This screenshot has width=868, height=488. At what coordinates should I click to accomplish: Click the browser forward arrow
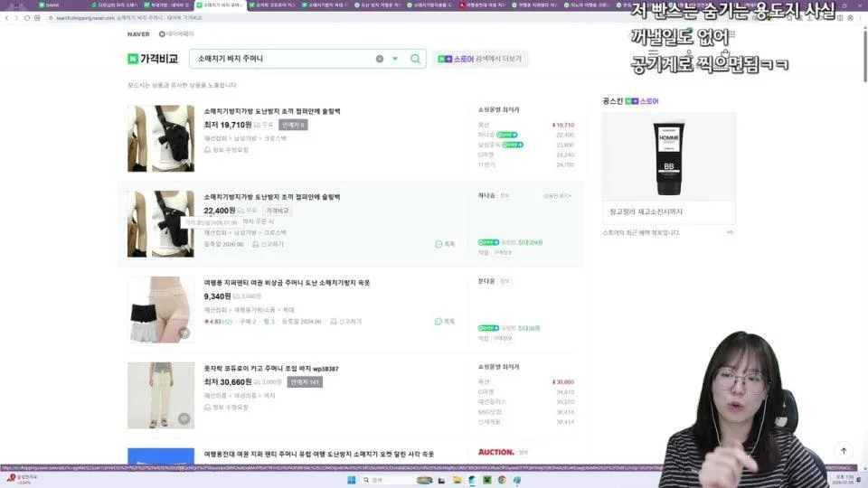16,18
